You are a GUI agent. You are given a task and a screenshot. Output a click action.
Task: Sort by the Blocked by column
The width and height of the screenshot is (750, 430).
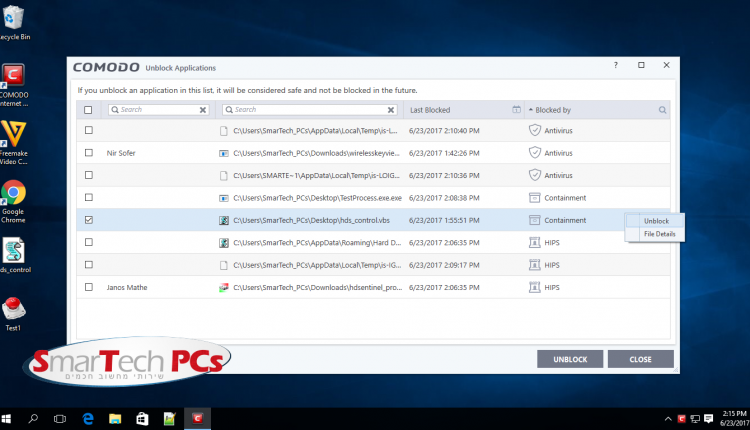pyautogui.click(x=552, y=110)
